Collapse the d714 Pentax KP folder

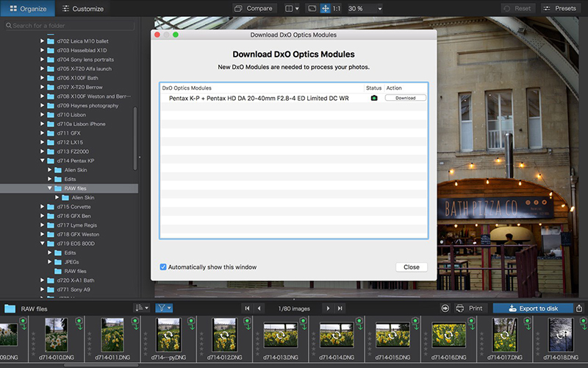click(42, 160)
